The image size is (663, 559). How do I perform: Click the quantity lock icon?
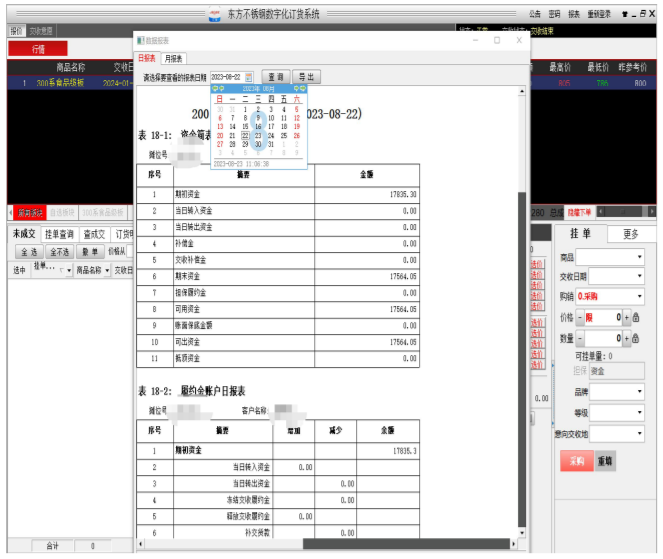[636, 339]
